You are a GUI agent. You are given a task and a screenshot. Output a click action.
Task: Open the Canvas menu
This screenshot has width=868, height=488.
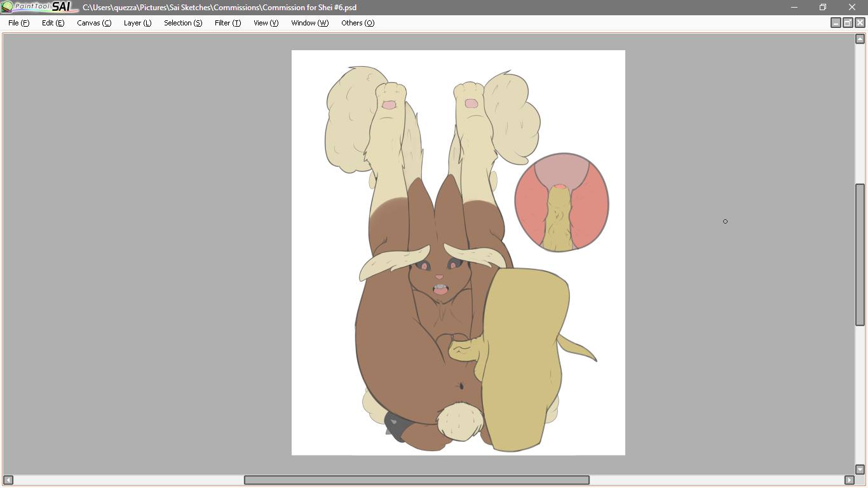pyautogui.click(x=94, y=23)
